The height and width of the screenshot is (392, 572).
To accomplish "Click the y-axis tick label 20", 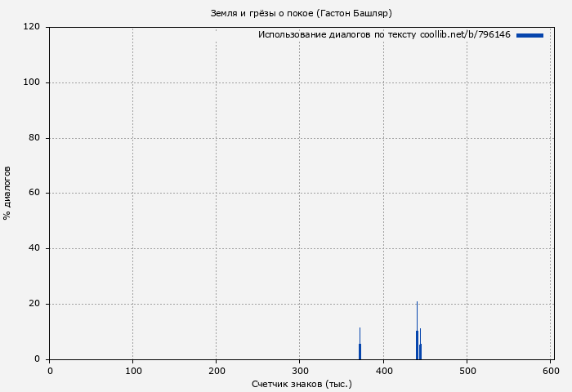I will click(x=35, y=304).
